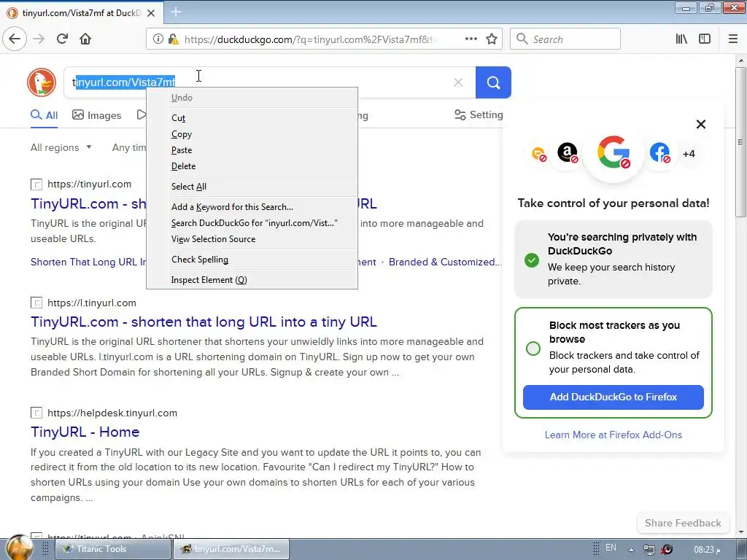Open page actions three-dot menu
The width and height of the screenshot is (747, 560).
pyautogui.click(x=471, y=39)
